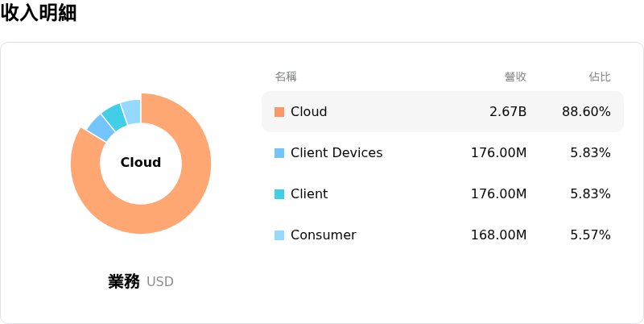Select the Client Devices row label
Screen dimensions: 644x324
(x=336, y=153)
